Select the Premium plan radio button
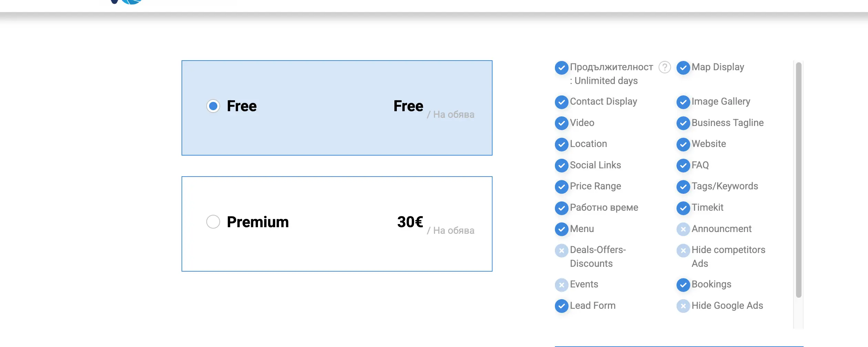The width and height of the screenshot is (868, 347). [213, 222]
